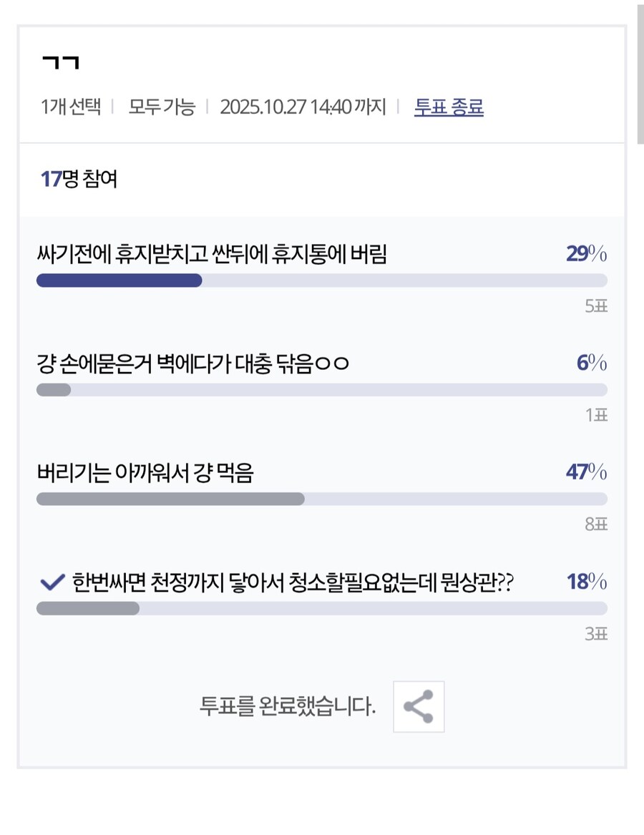Viewport: 644px width, 835px height.
Task: Click the 29% result bar
Action: coord(321,280)
